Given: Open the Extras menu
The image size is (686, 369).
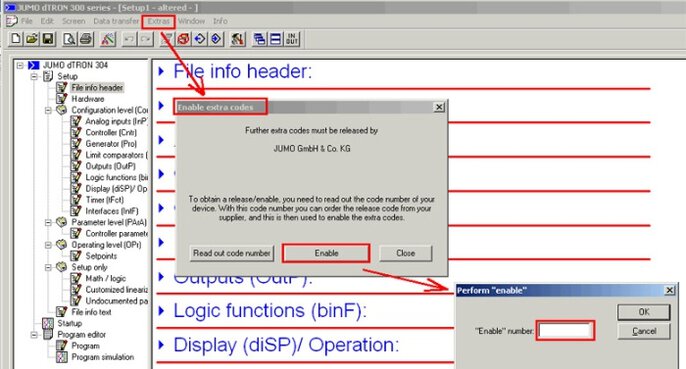Looking at the screenshot, I should [158, 21].
